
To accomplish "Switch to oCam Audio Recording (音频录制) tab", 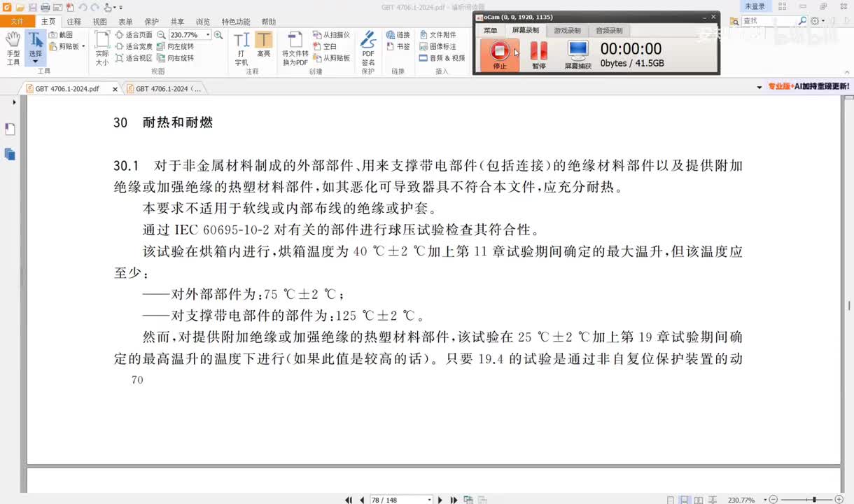I will 609,31.
